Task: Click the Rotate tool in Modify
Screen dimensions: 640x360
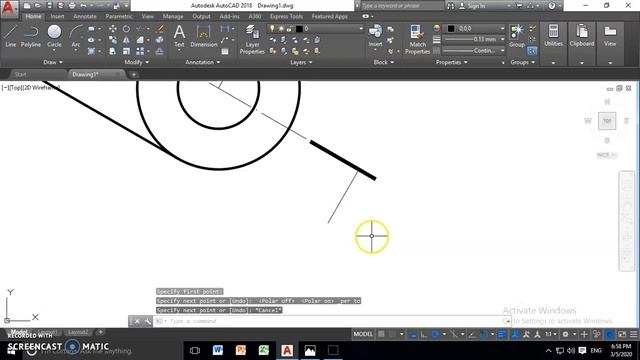Action: pos(126,29)
